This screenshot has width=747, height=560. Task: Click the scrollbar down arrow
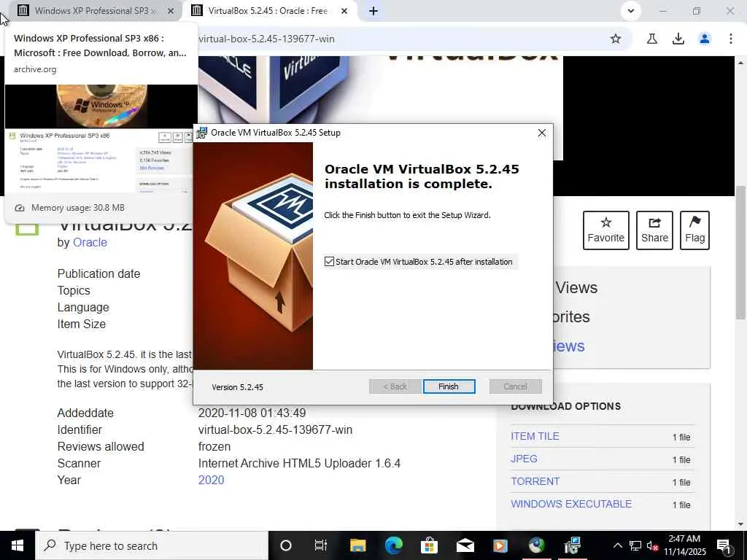tap(740, 524)
